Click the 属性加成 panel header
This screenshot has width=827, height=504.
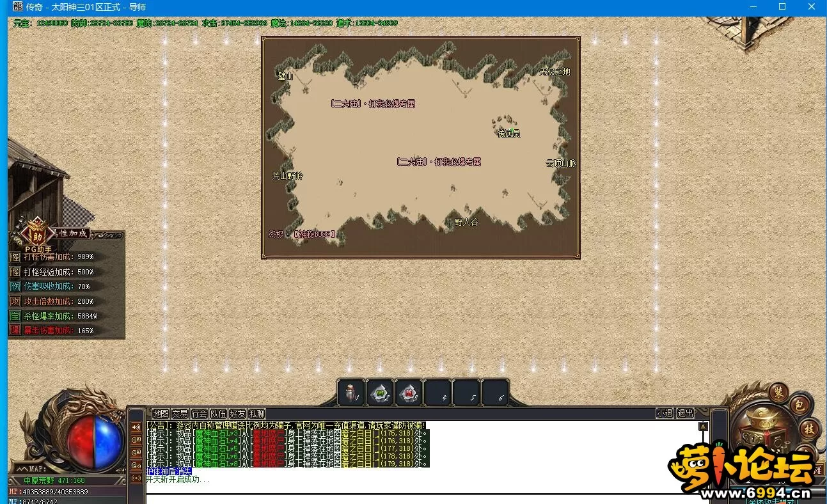(69, 233)
